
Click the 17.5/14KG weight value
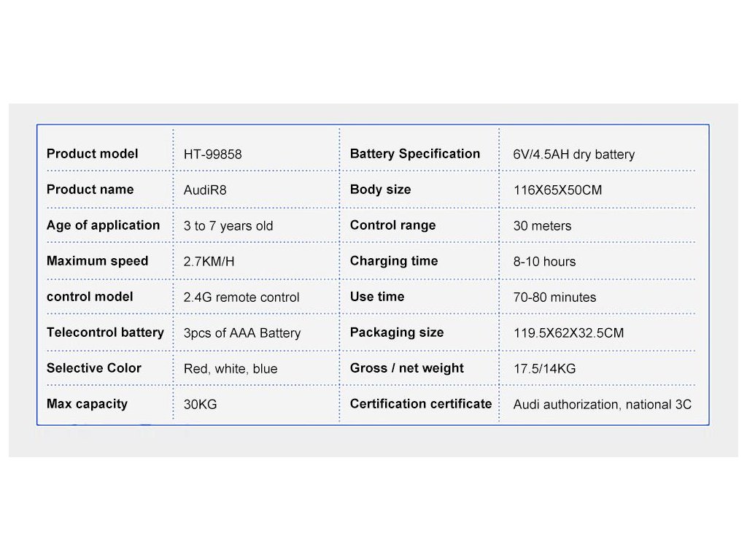[x=544, y=368]
